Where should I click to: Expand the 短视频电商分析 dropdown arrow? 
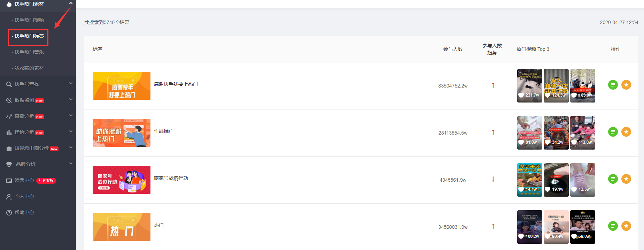pyautogui.click(x=71, y=147)
